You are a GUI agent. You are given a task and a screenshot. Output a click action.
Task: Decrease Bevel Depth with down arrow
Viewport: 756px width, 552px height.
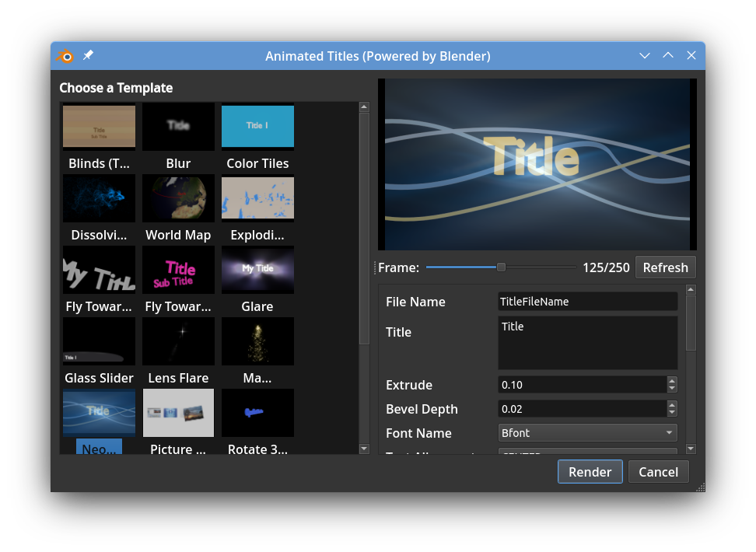[x=672, y=413]
